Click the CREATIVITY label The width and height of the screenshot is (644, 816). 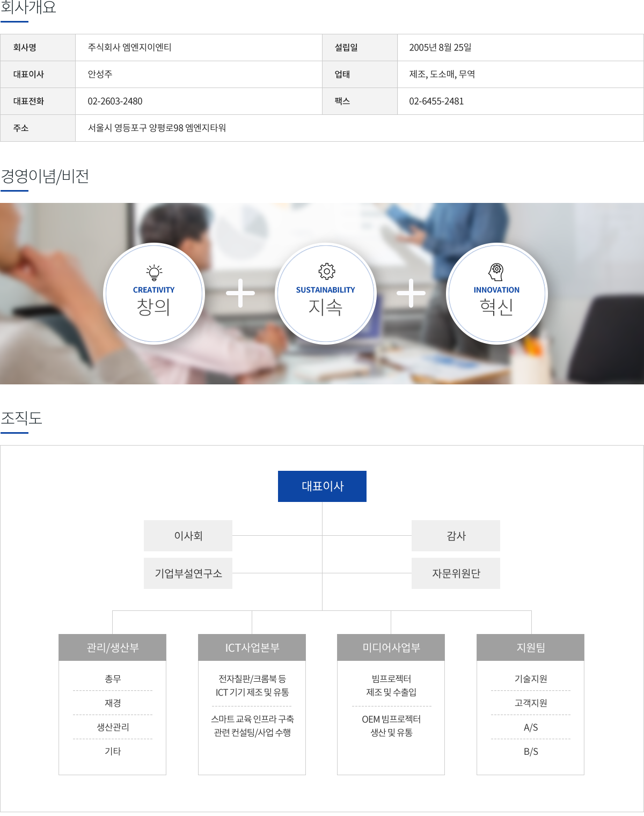(153, 290)
